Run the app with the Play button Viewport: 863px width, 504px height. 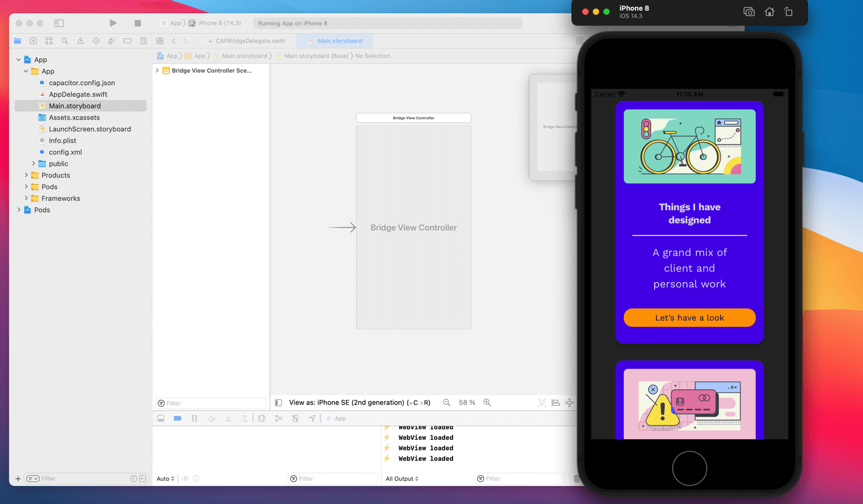113,23
